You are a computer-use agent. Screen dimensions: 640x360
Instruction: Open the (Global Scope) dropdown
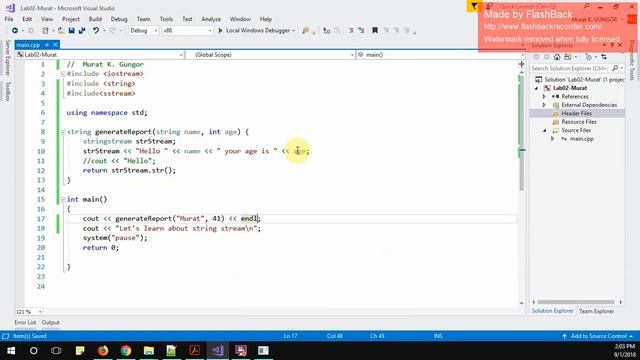270,55
